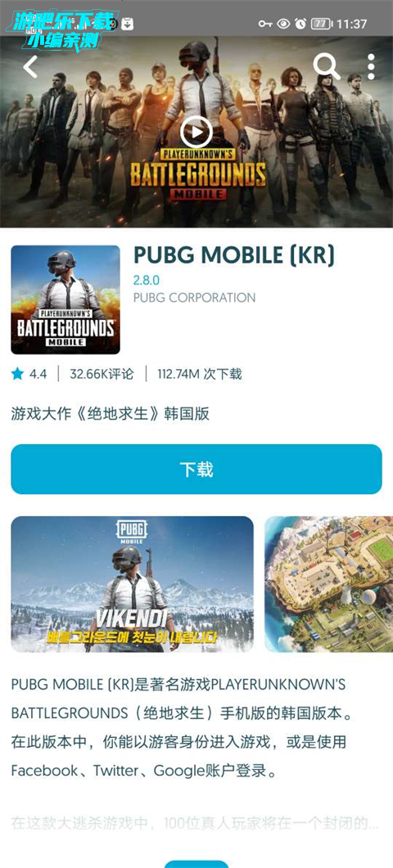393x868 pixels.
Task: Tap the eye comfort status icon
Action: point(283,24)
